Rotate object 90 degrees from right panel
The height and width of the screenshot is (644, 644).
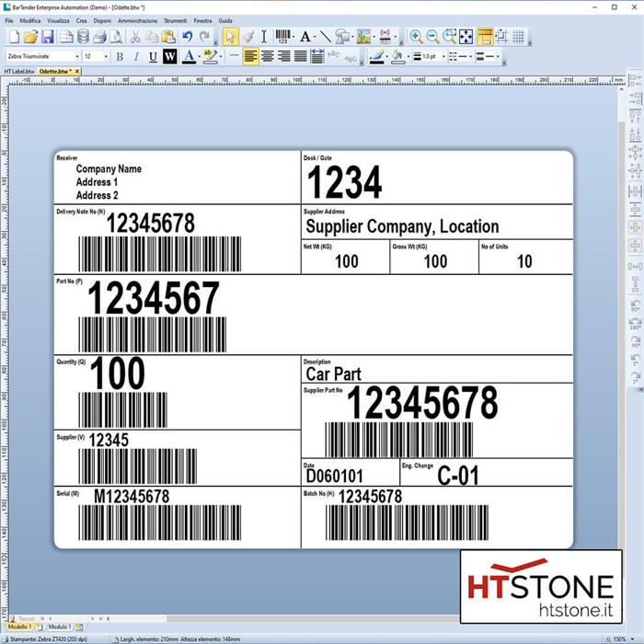click(635, 305)
